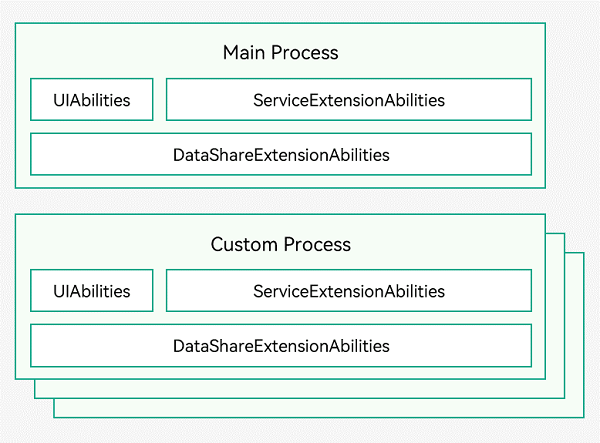Click the middle stacked Custom Process layer
The width and height of the screenshot is (600, 443).
(555, 316)
